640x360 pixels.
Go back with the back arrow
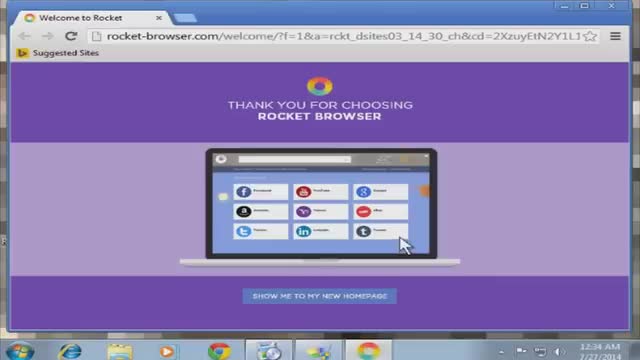(24, 36)
